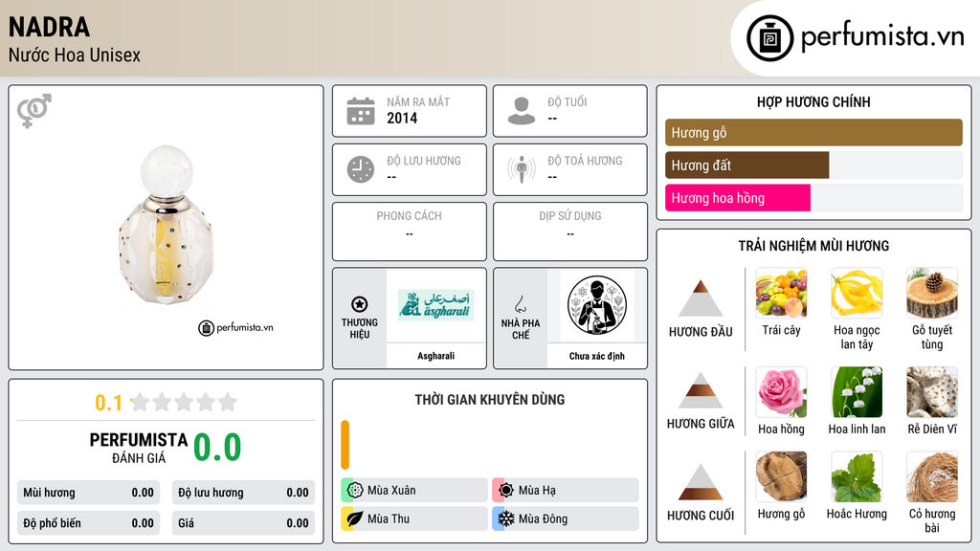Click the five-star rating row
Image resolution: width=980 pixels, height=551 pixels.
pyautogui.click(x=185, y=402)
